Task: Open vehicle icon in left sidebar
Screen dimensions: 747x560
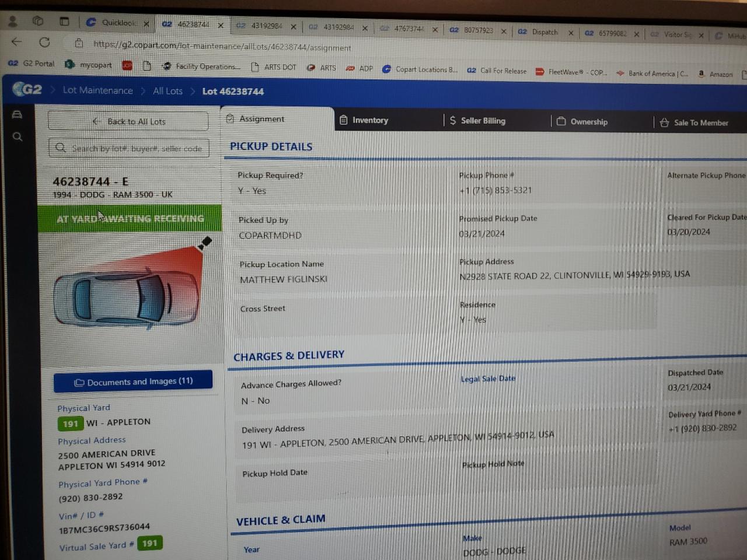Action: pos(18,114)
